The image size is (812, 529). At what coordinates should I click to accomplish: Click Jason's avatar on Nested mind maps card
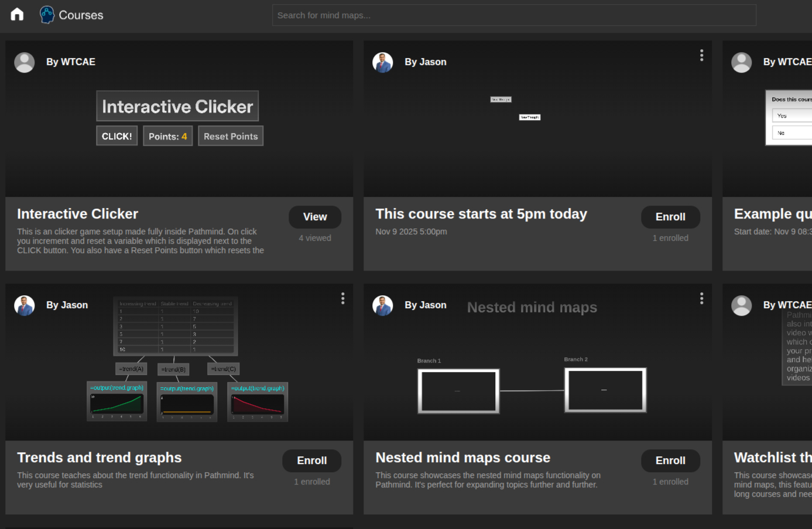click(x=383, y=305)
